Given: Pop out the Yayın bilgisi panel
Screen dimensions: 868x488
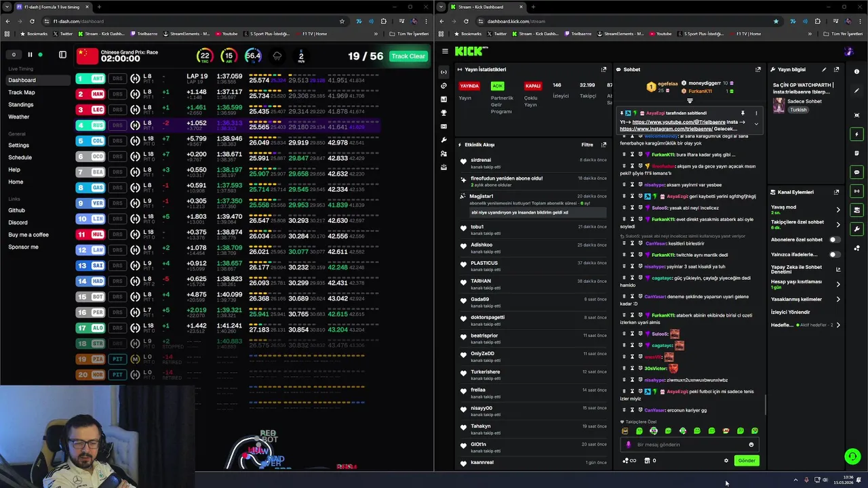Looking at the screenshot, I should [836, 69].
